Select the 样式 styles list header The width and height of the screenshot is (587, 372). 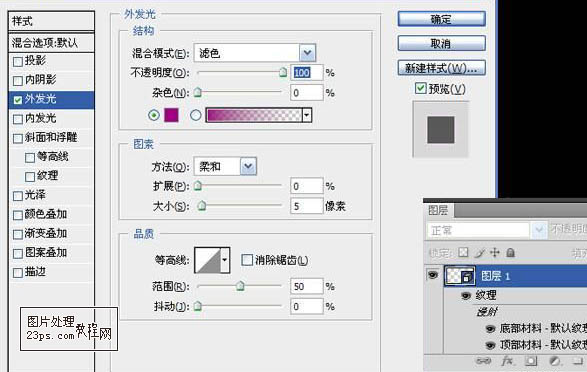click(51, 21)
